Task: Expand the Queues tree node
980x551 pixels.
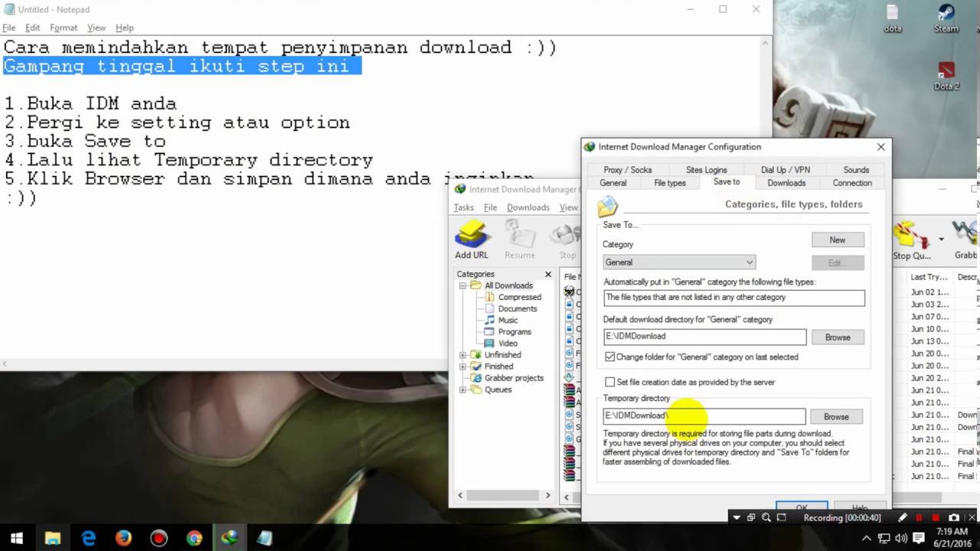Action: click(x=462, y=390)
